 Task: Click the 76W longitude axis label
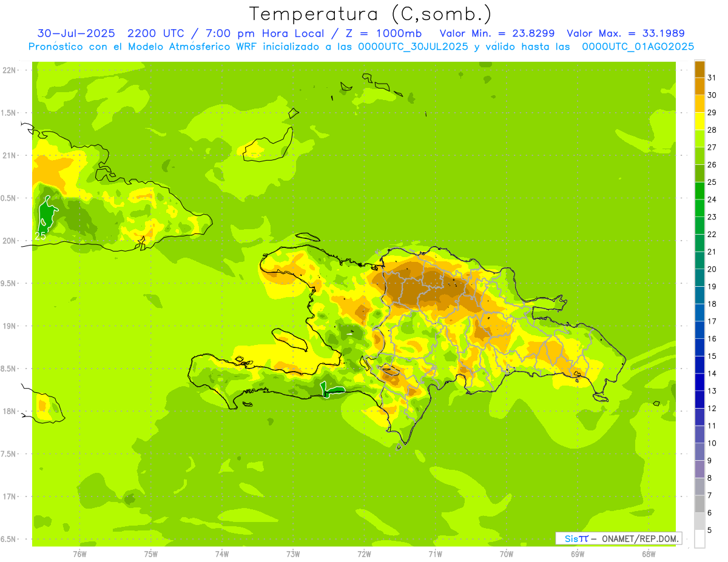(x=79, y=554)
